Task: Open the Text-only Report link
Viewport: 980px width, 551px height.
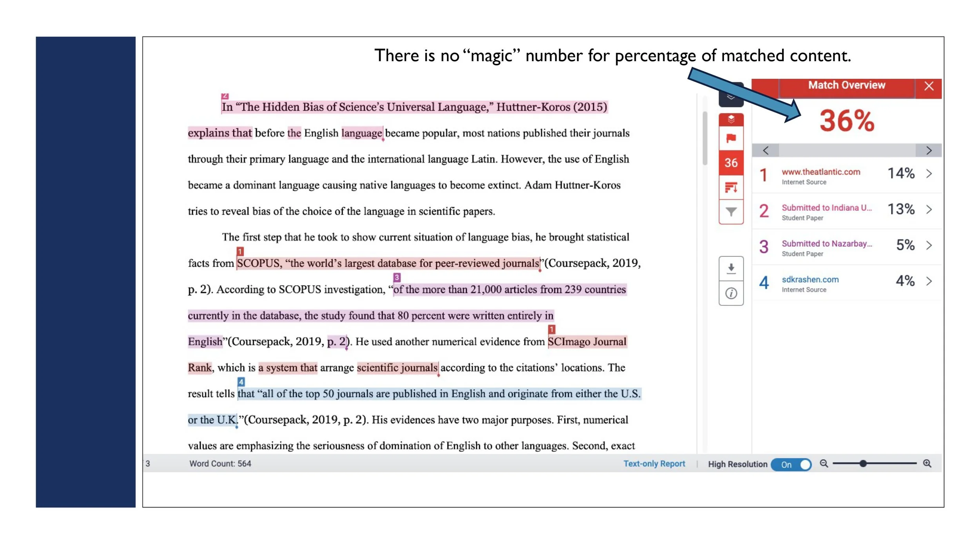Action: 654,464
